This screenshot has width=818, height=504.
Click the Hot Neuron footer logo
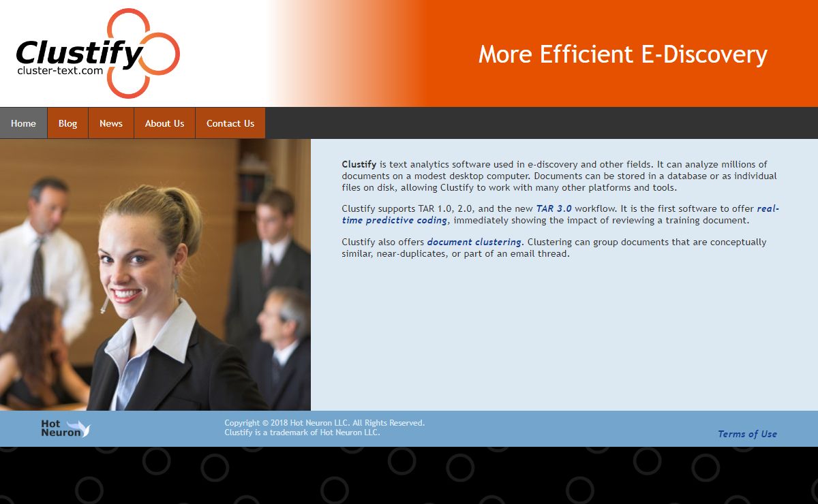(65, 428)
